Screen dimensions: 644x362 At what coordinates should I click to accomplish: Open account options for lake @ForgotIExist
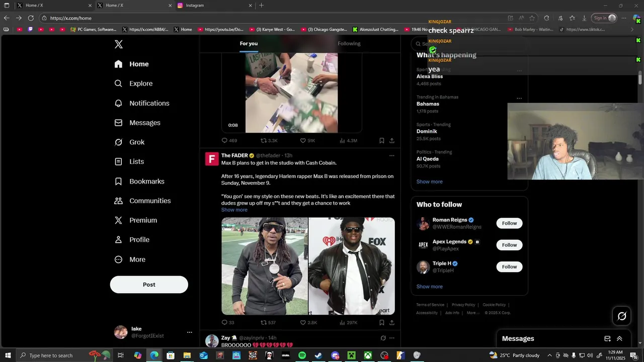coord(189,332)
